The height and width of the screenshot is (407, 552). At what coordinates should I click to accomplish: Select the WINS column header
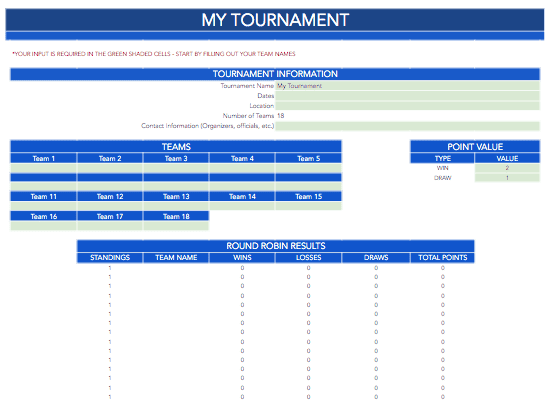pos(242,258)
